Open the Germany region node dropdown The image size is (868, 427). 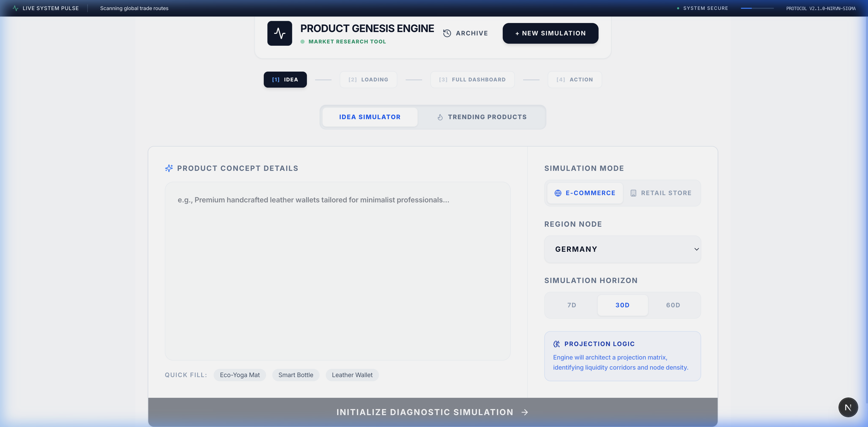click(x=622, y=249)
